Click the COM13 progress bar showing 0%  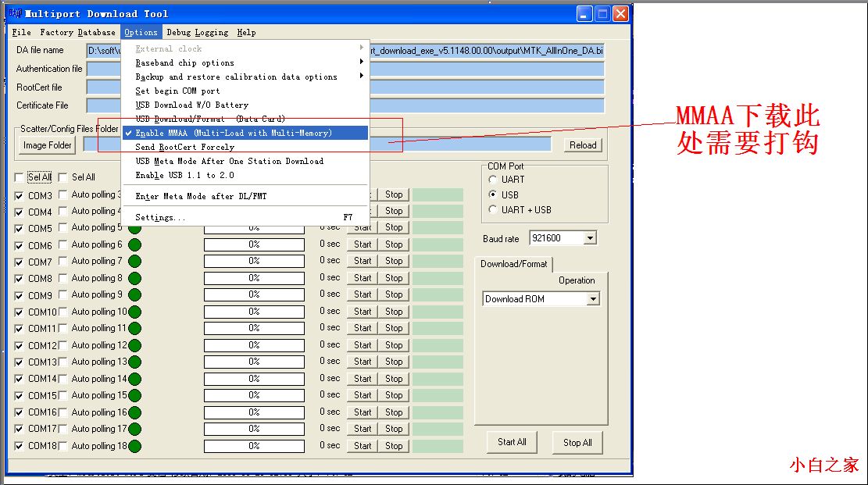click(254, 362)
